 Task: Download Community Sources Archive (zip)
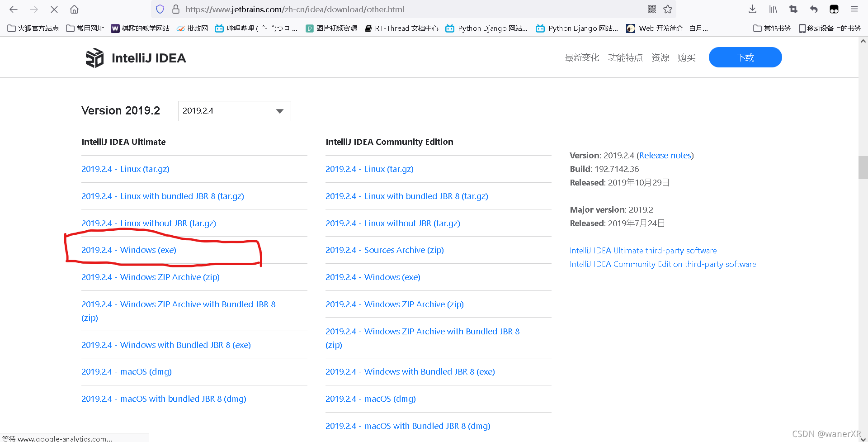(385, 250)
